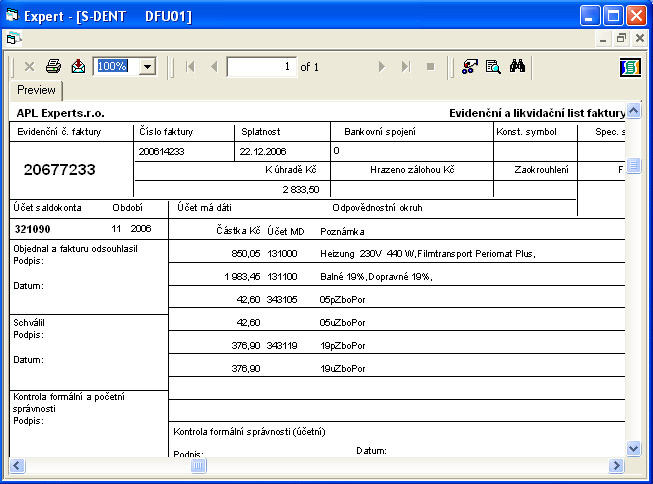Viewport: 653px width, 484px height.
Task: Open the document icon menu in menu bar
Action: (x=13, y=38)
